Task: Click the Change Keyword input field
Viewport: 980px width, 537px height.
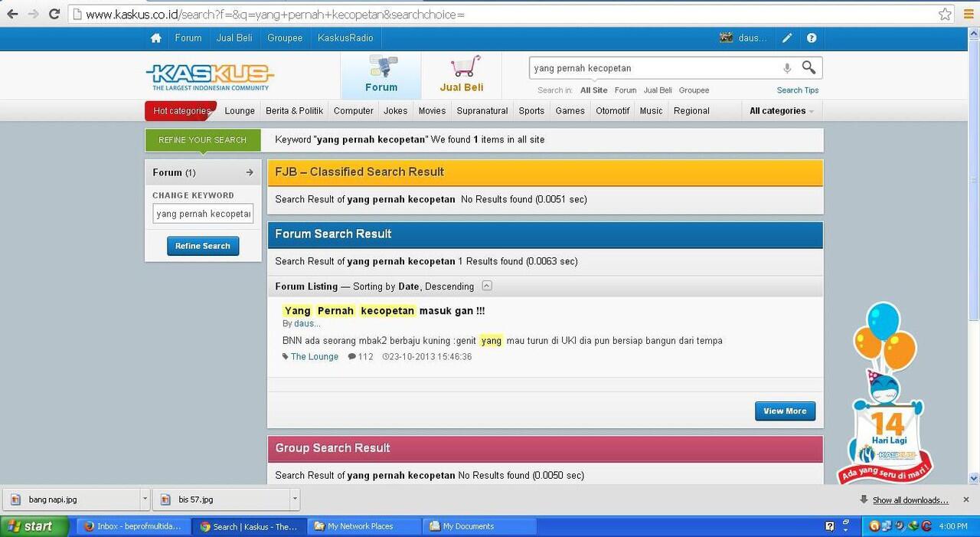Action: (203, 214)
